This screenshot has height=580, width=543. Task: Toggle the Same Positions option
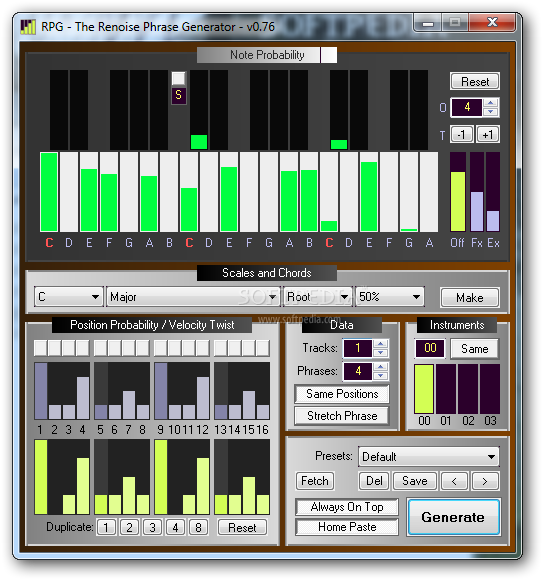tap(342, 394)
